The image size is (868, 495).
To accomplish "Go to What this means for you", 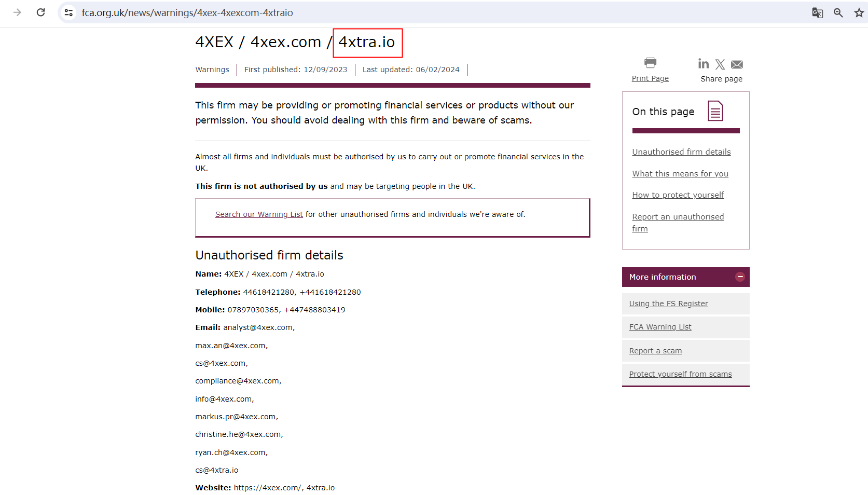I will pyautogui.click(x=680, y=174).
